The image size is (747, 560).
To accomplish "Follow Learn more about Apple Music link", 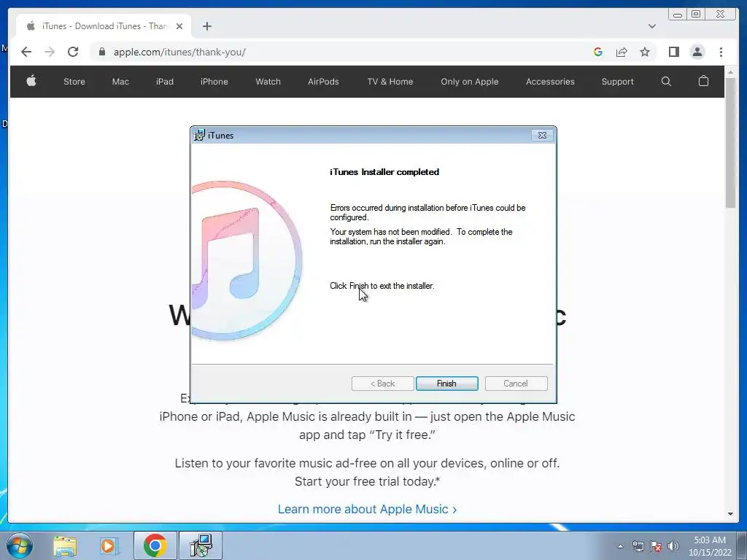I will tap(367, 509).
